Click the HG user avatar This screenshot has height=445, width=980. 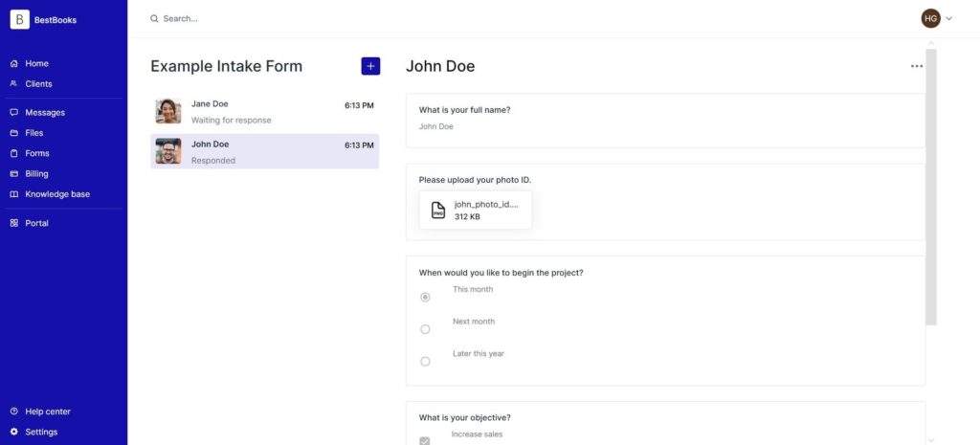click(930, 18)
